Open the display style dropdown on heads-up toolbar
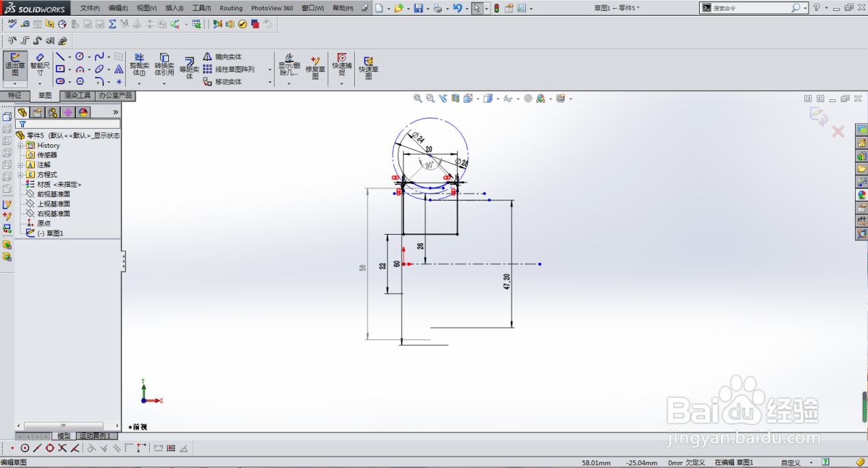Image resolution: width=868 pixels, height=468 pixels. point(497,98)
